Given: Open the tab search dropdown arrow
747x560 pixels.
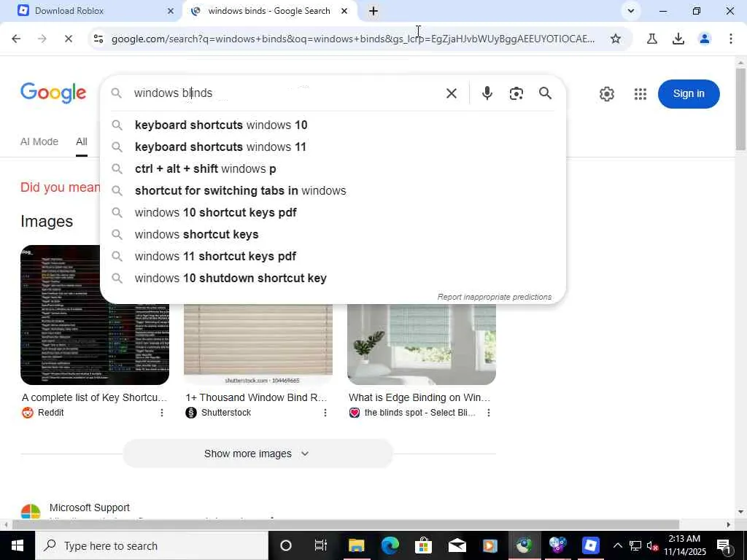Looking at the screenshot, I should point(631,11).
